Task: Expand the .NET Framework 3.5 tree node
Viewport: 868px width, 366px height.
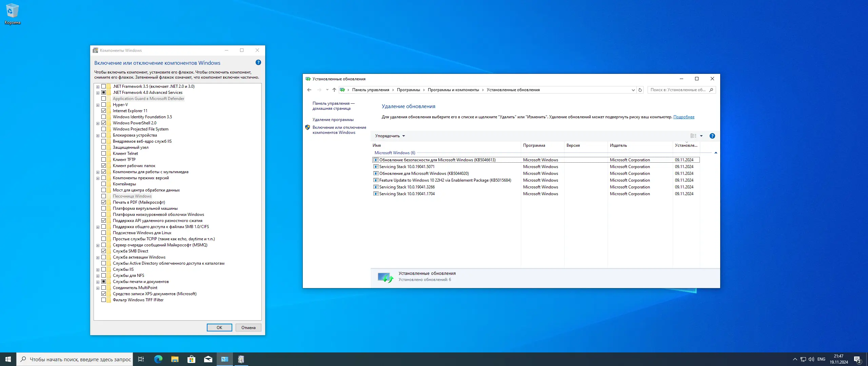Action: [98, 87]
